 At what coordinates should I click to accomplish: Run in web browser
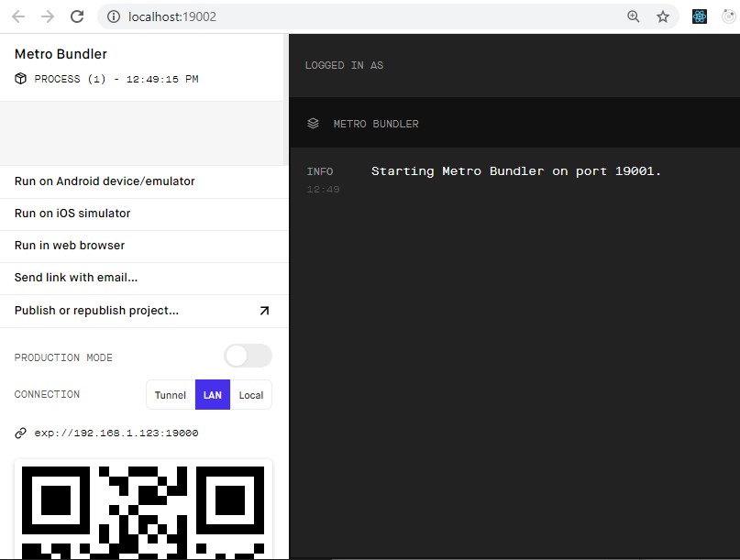click(x=144, y=246)
